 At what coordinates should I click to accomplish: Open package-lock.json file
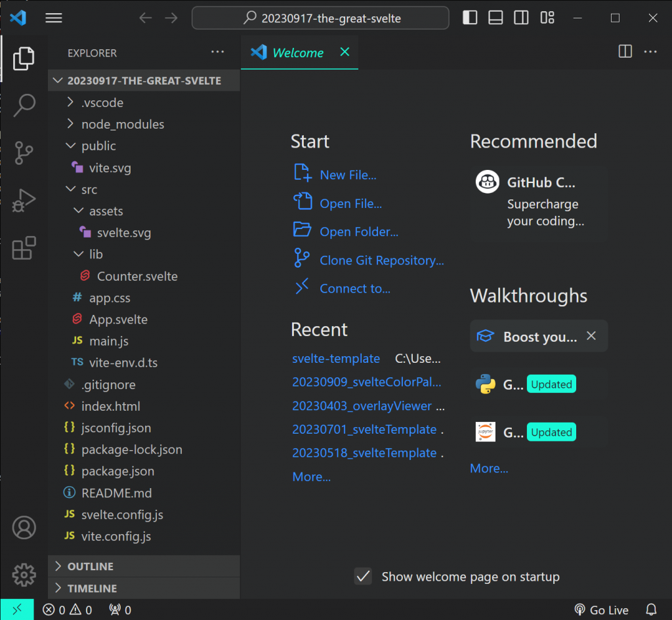(x=144, y=449)
